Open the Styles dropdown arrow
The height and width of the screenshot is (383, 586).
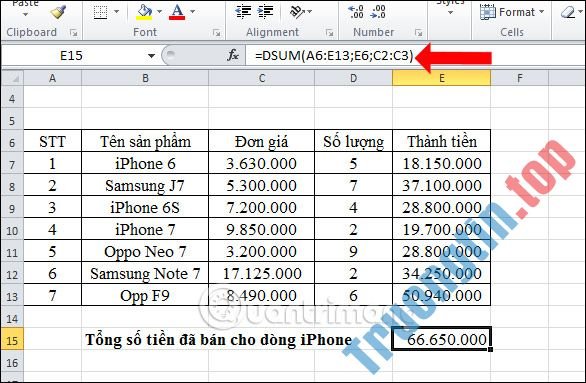pos(450,13)
